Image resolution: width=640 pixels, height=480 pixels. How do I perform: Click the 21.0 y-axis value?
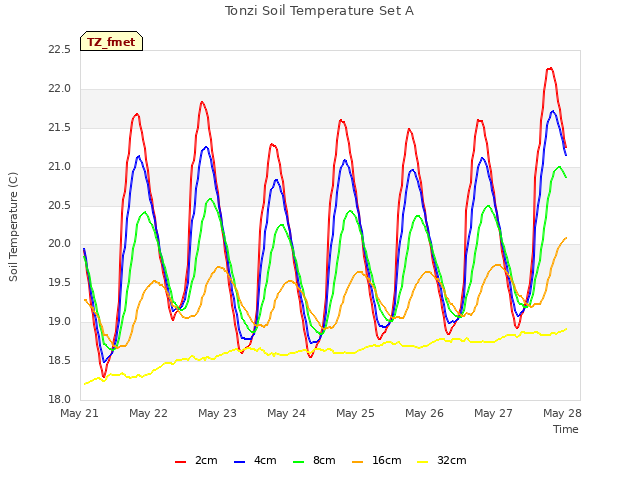(x=59, y=167)
